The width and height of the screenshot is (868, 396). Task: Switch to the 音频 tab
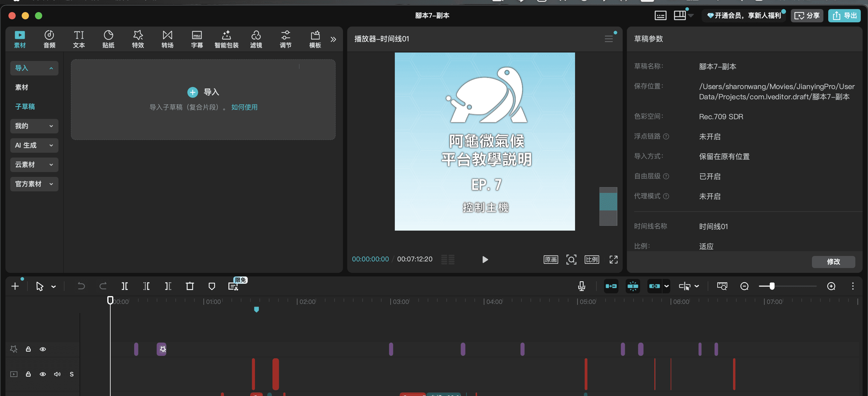point(49,39)
